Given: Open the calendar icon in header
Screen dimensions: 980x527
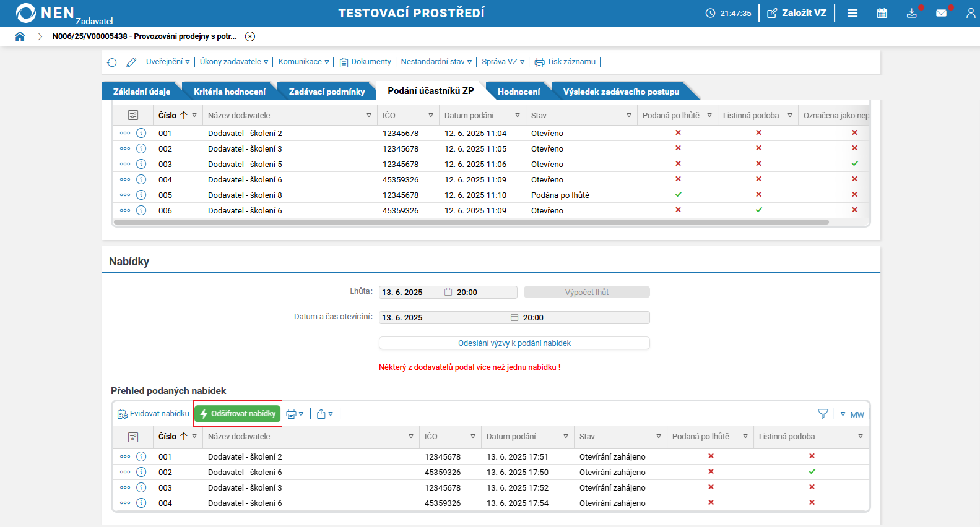Looking at the screenshot, I should click(882, 13).
